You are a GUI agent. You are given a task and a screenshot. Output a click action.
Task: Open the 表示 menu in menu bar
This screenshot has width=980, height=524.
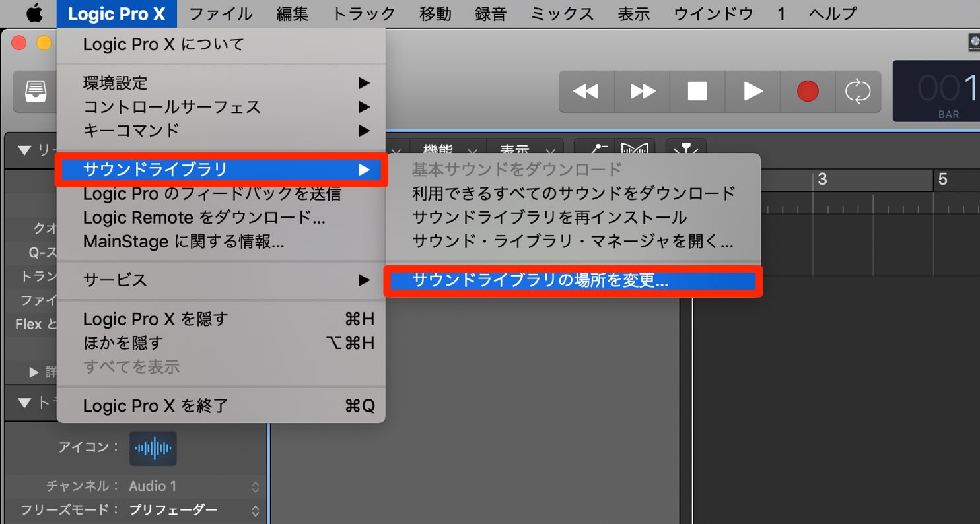tap(634, 13)
